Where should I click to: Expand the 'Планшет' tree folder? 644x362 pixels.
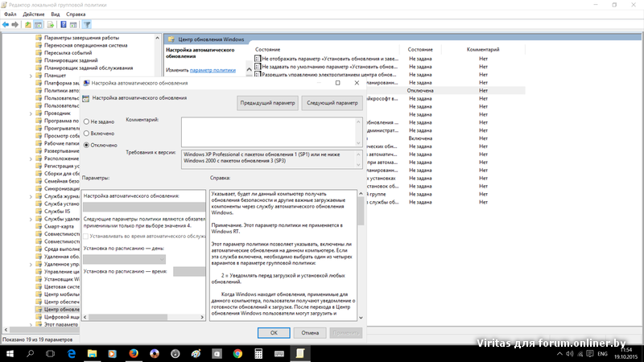click(31, 75)
